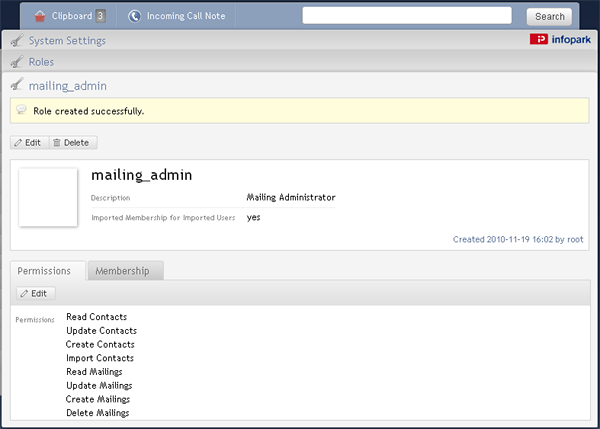Click the wrench icon beside System Settings
Viewport: 600px width, 429px height.
[x=17, y=40]
